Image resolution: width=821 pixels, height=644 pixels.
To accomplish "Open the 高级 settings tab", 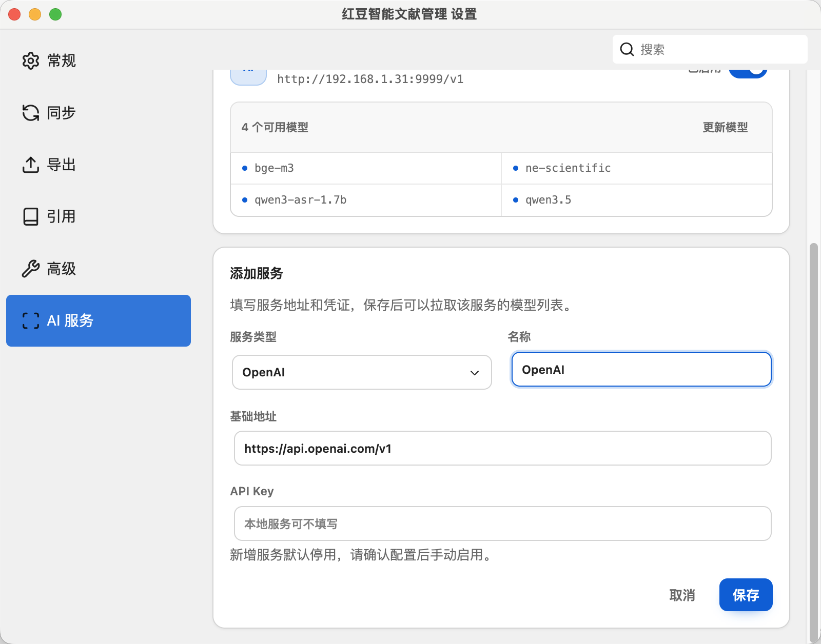I will pos(99,269).
